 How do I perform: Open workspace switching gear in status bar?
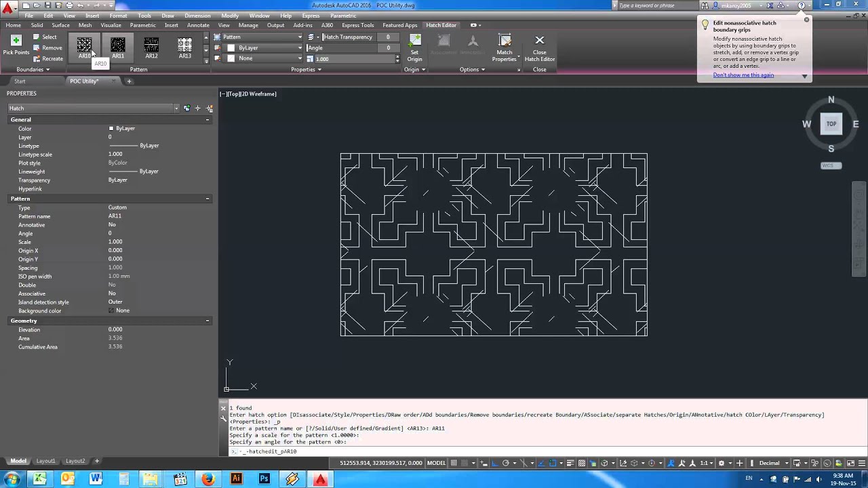(x=721, y=464)
